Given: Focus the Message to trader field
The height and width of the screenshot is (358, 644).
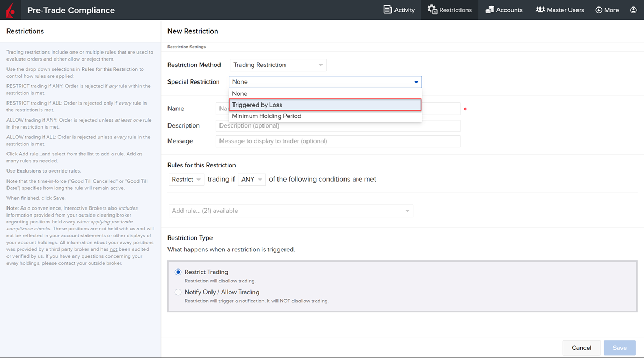Looking at the screenshot, I should pos(338,141).
